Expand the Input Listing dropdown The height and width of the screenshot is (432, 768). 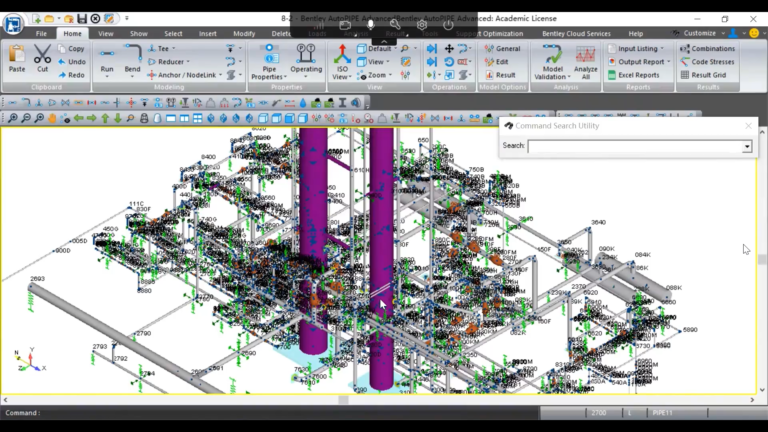[662, 48]
